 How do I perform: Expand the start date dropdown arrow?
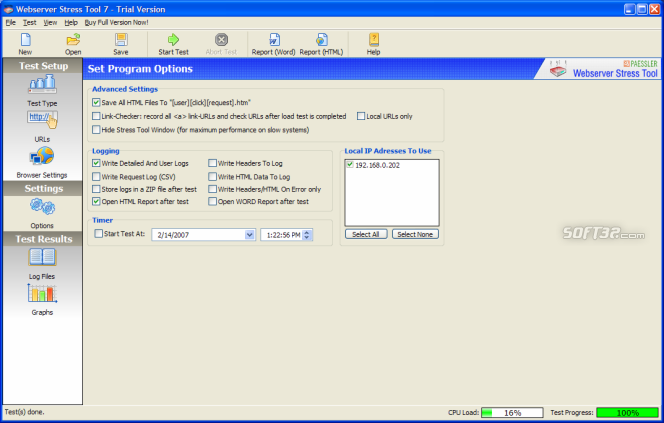pos(249,235)
